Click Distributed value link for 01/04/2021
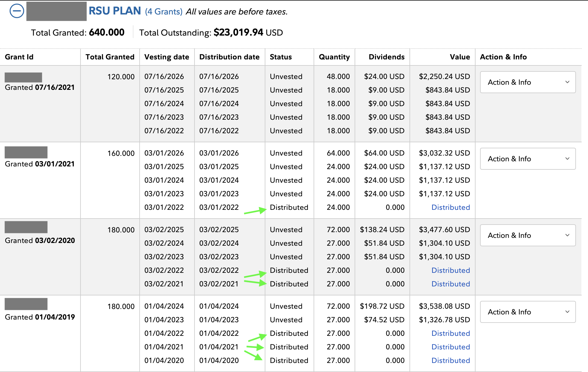The width and height of the screenshot is (588, 372). point(450,347)
